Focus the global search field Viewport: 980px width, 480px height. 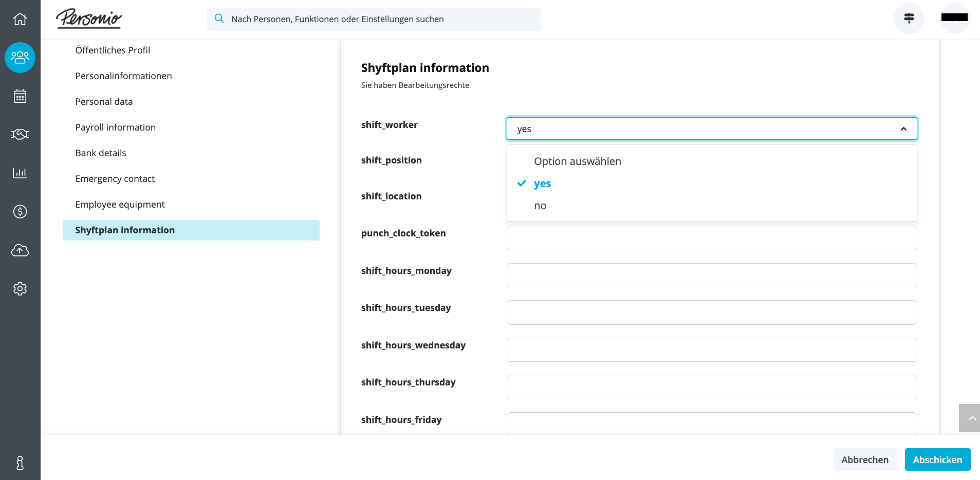(x=374, y=19)
